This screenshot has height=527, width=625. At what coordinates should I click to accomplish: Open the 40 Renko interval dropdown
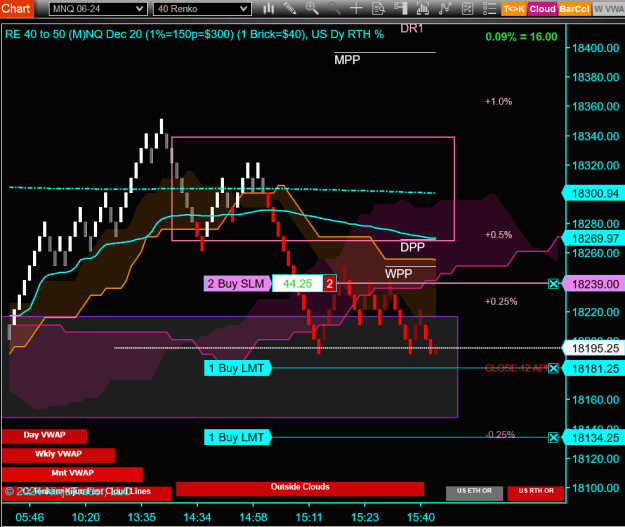click(x=202, y=9)
